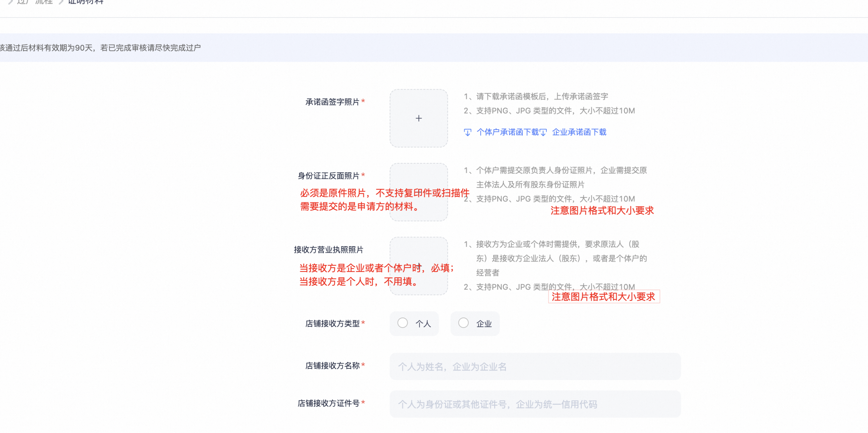The width and height of the screenshot is (868, 433).
Task: Click the 证明材料 breadcrumb
Action: click(x=86, y=2)
